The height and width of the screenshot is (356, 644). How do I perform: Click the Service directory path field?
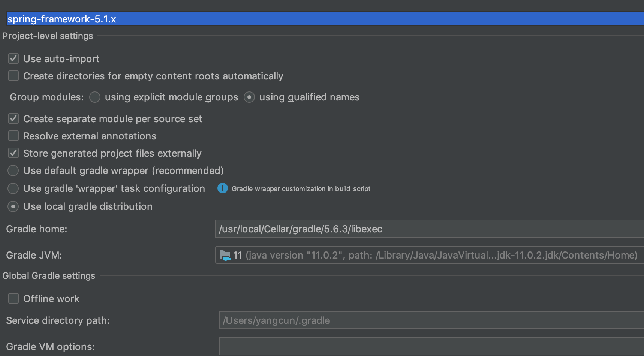point(431,320)
